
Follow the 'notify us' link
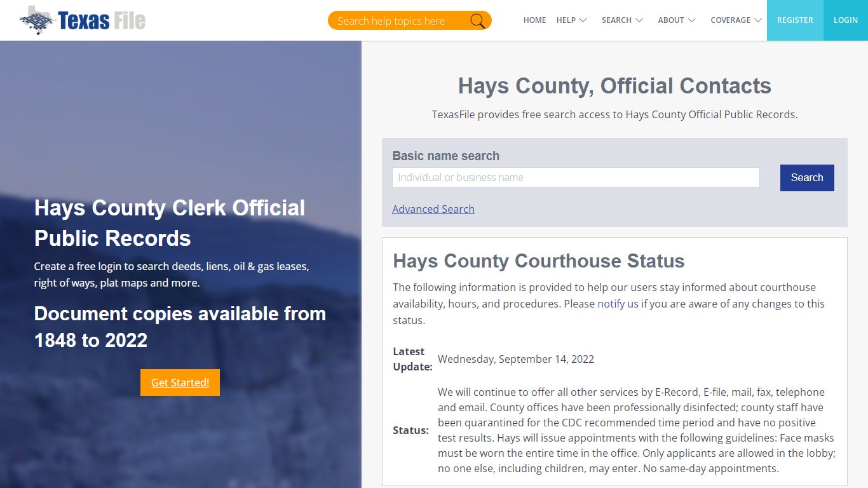click(x=618, y=304)
